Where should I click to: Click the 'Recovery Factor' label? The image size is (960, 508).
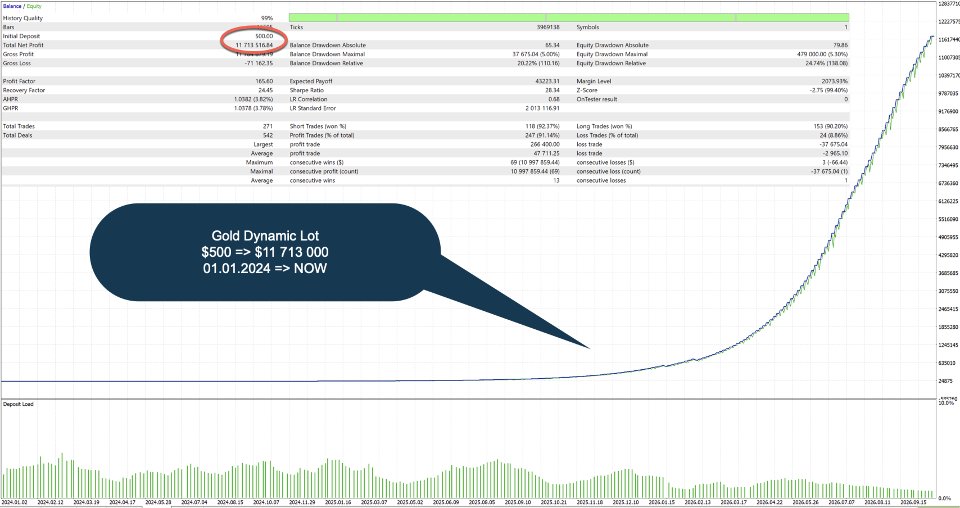point(24,90)
